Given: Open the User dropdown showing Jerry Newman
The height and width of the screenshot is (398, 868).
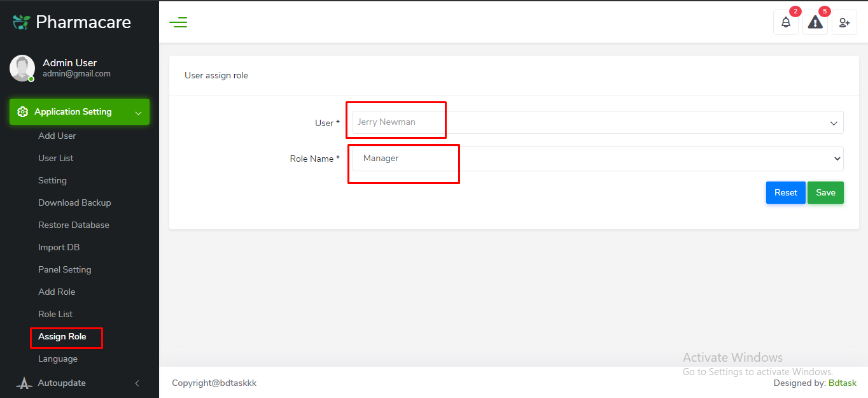Looking at the screenshot, I should click(598, 122).
